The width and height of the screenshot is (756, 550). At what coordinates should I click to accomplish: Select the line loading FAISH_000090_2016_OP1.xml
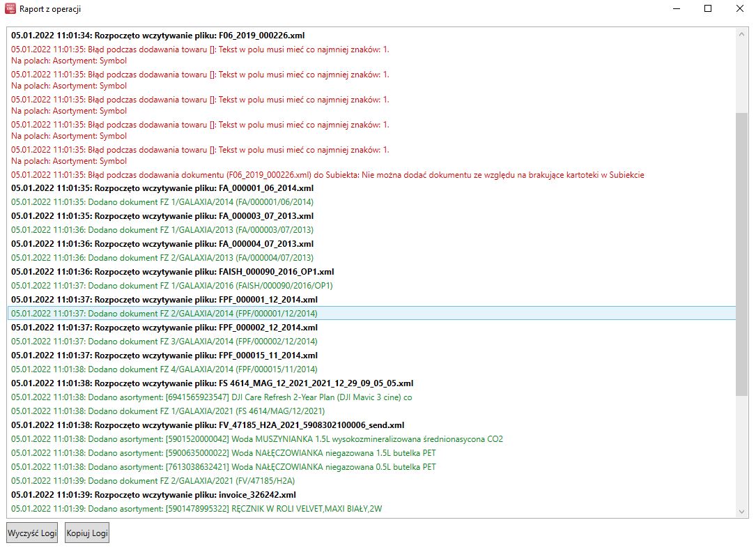pyautogui.click(x=172, y=272)
